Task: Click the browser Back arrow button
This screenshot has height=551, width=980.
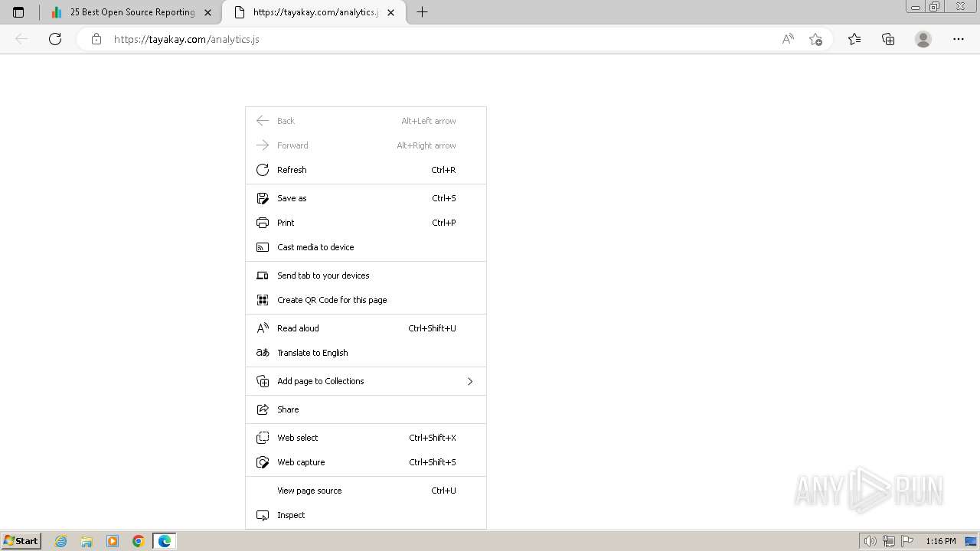Action: point(21,39)
